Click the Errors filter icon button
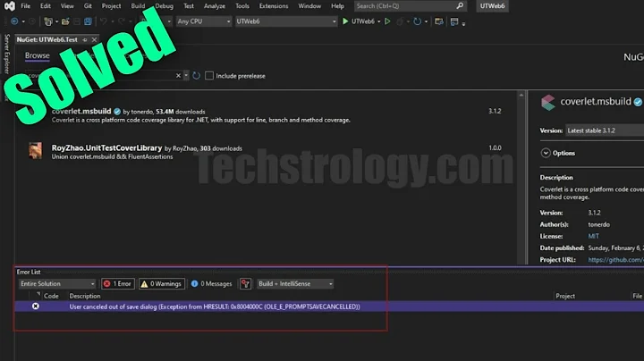This screenshot has width=644, height=361. (x=118, y=283)
